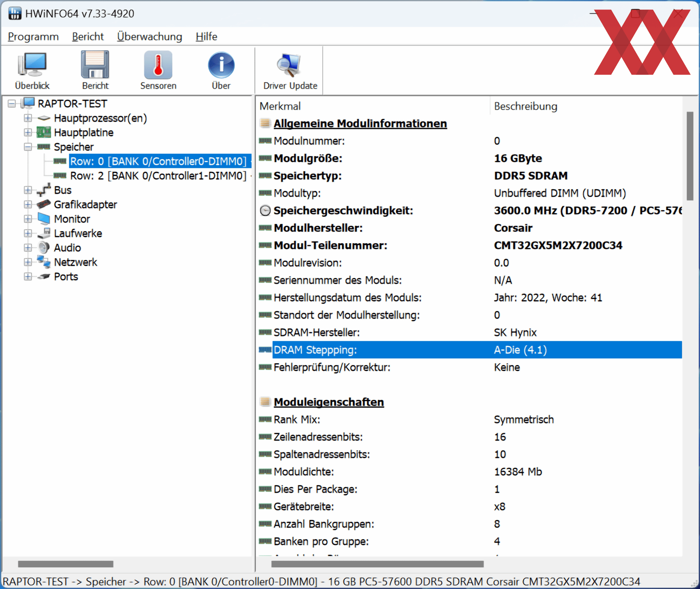The image size is (700, 589).
Task: Collapse the Speicher node
Action: pyautogui.click(x=28, y=147)
